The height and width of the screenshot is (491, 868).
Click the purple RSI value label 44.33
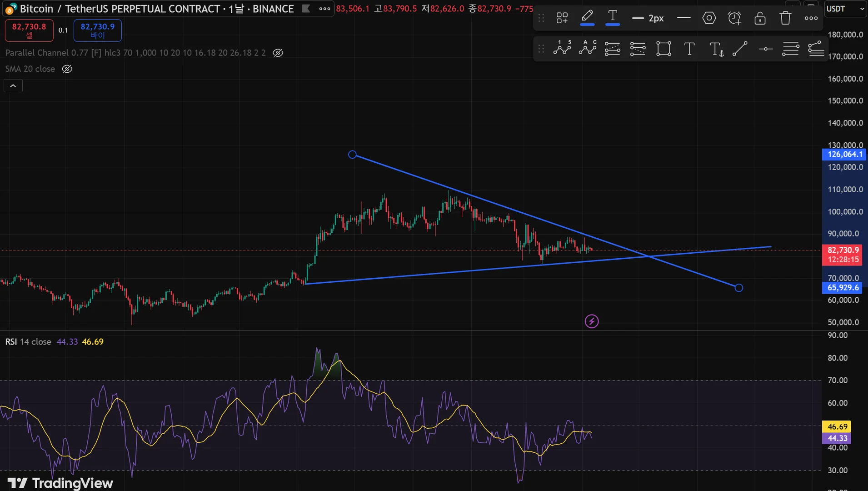click(837, 438)
